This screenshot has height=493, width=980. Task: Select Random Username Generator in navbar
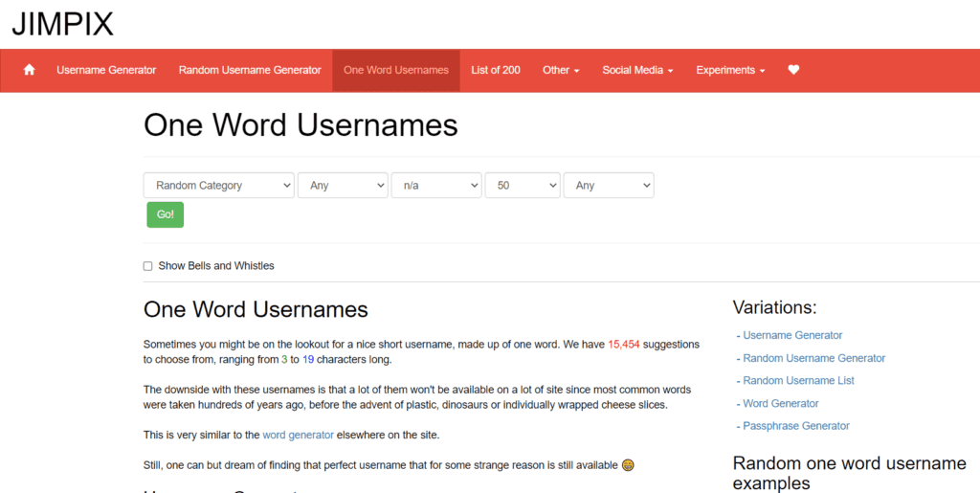coord(250,70)
